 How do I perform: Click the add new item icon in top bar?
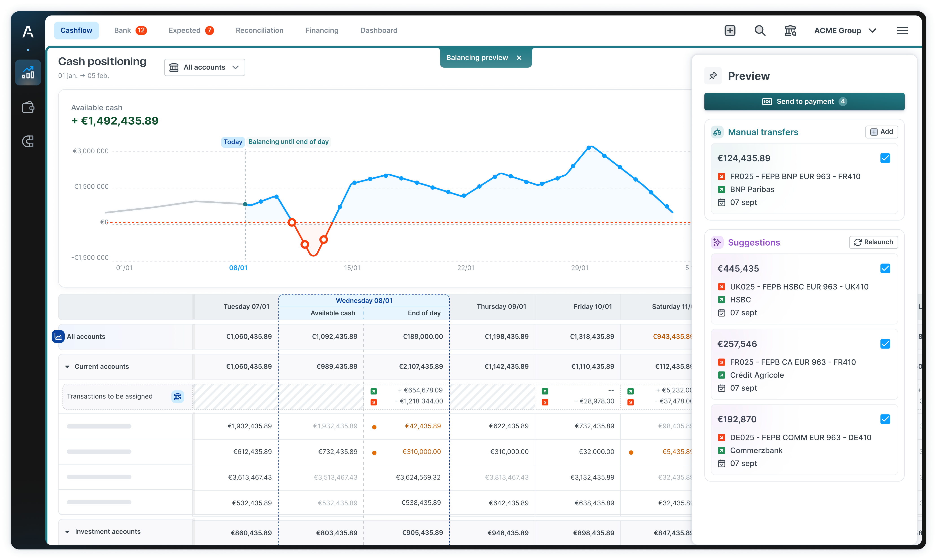[729, 30]
